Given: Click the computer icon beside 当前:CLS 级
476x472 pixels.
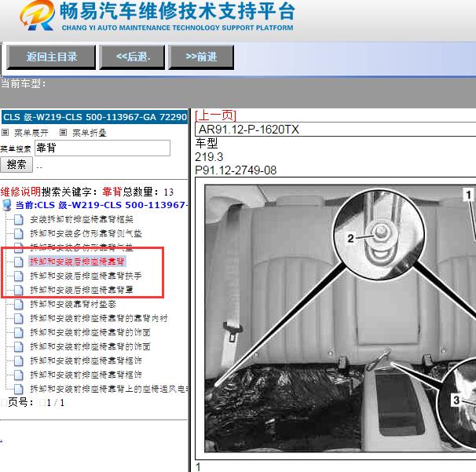Looking at the screenshot, I should [x=6, y=205].
